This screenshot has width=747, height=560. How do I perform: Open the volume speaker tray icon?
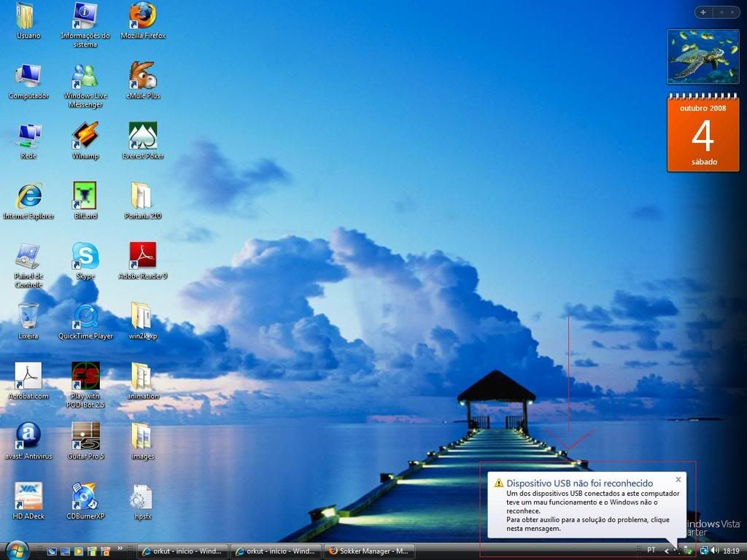pos(714,551)
